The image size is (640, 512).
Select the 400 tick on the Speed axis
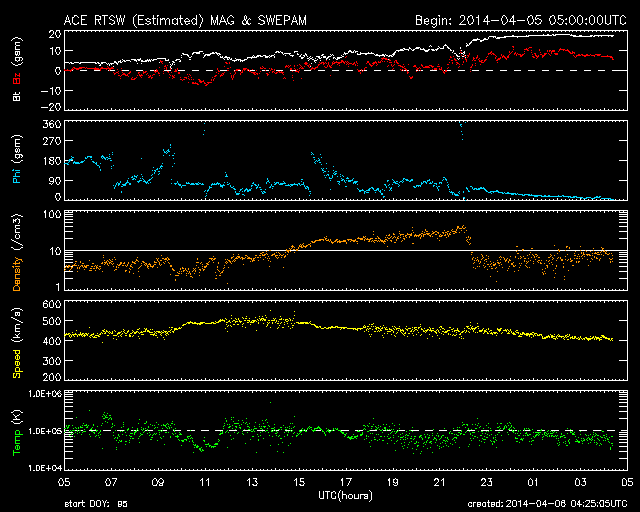click(52, 341)
